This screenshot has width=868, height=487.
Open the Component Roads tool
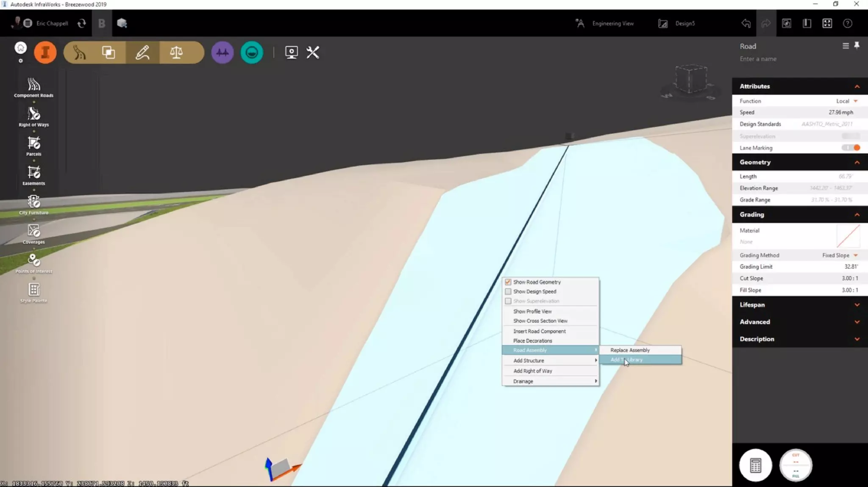point(33,88)
